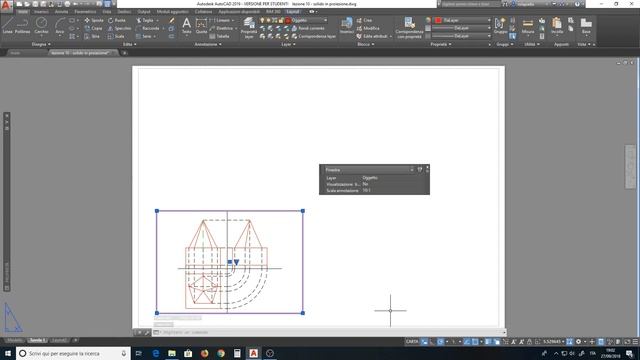Viewport: 640px width, 360px height.
Task: Open the Annota ribbon tab
Action: click(61, 12)
